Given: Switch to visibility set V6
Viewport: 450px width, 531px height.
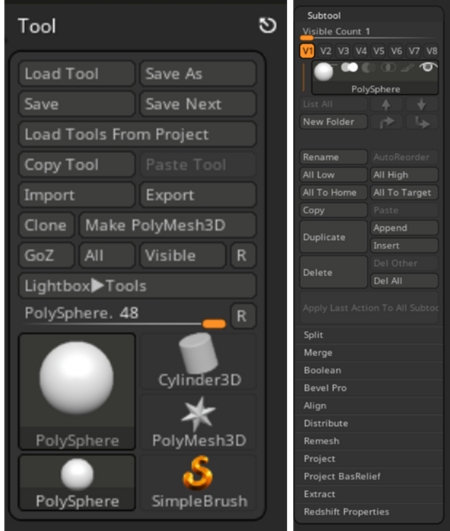Looking at the screenshot, I should pos(396,51).
